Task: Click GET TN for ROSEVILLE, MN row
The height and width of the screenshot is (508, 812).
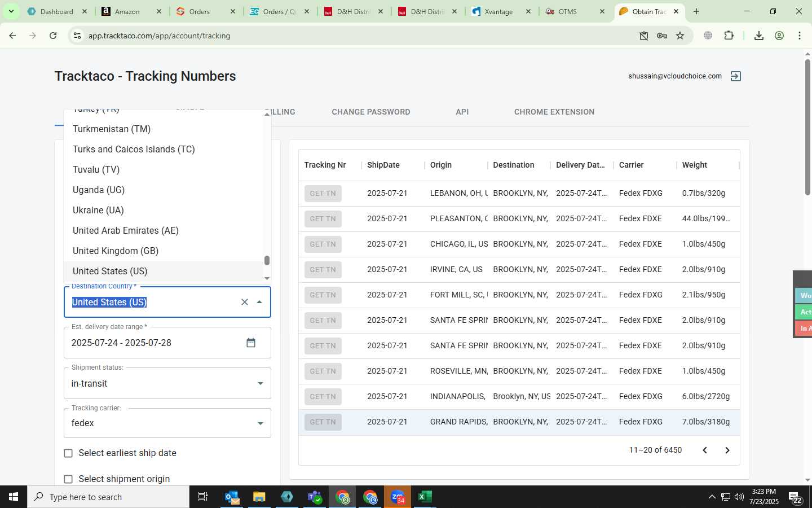Action: click(323, 371)
